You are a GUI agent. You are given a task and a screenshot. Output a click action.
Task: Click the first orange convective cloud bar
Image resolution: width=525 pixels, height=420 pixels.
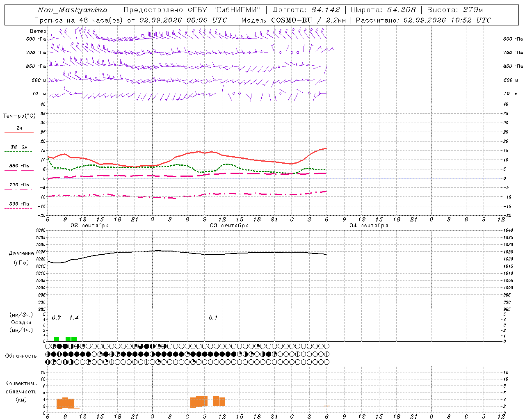[x=59, y=404]
